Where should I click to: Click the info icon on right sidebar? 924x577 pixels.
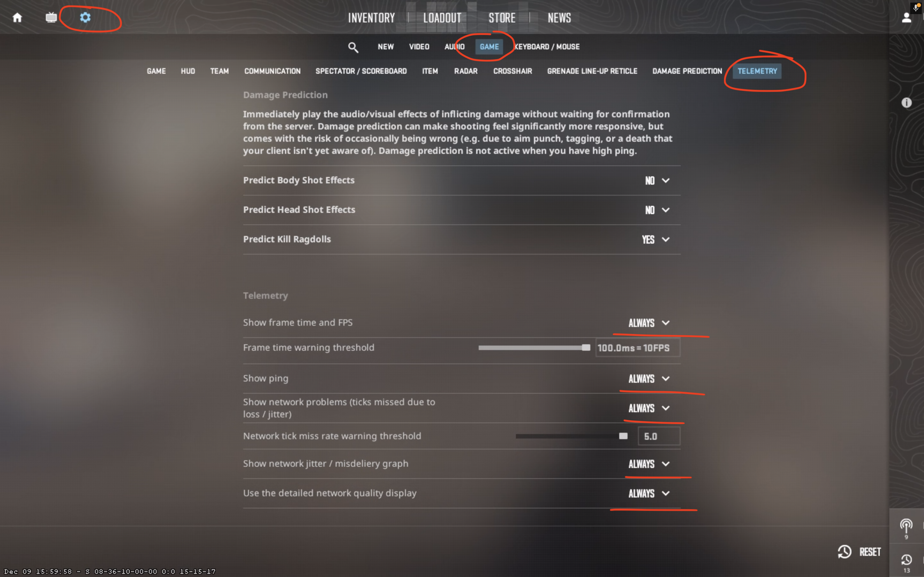point(906,103)
